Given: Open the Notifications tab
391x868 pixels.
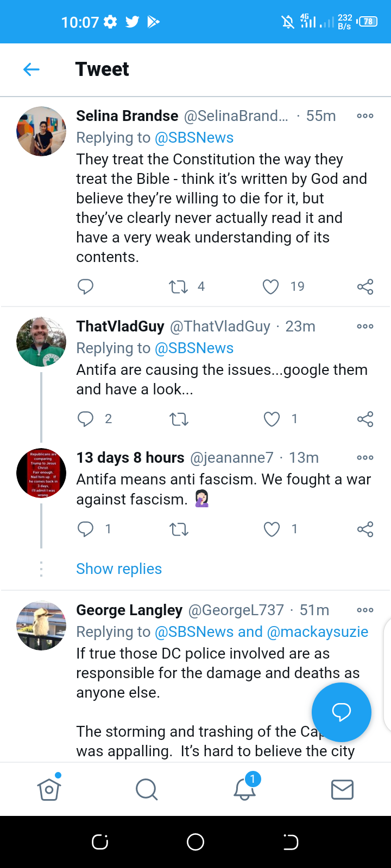Looking at the screenshot, I should click(245, 789).
